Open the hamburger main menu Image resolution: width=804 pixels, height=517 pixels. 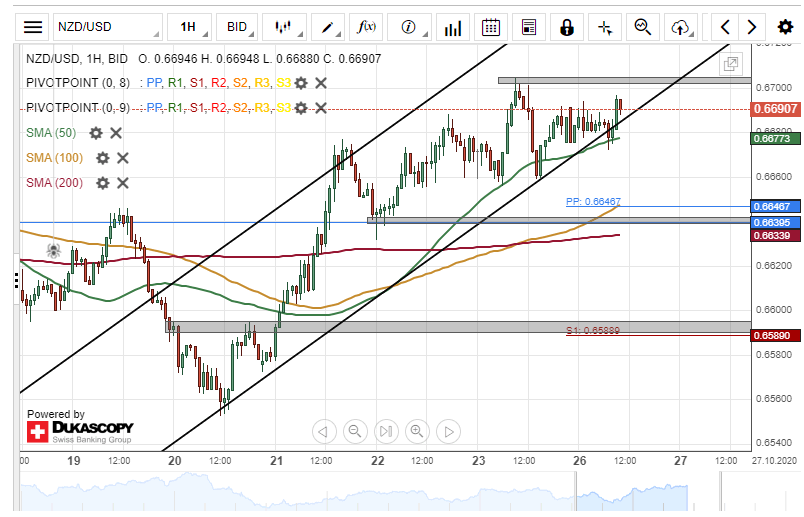tap(33, 27)
